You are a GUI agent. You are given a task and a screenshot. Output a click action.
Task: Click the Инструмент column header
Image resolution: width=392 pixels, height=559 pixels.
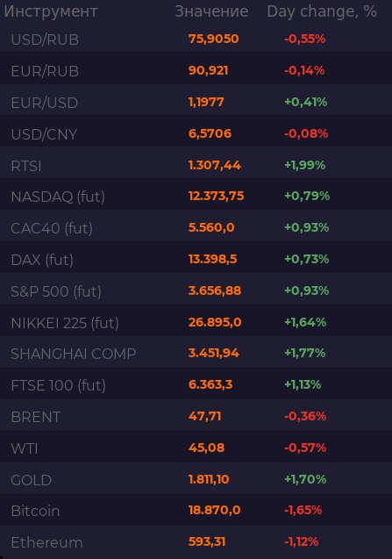[x=51, y=11]
